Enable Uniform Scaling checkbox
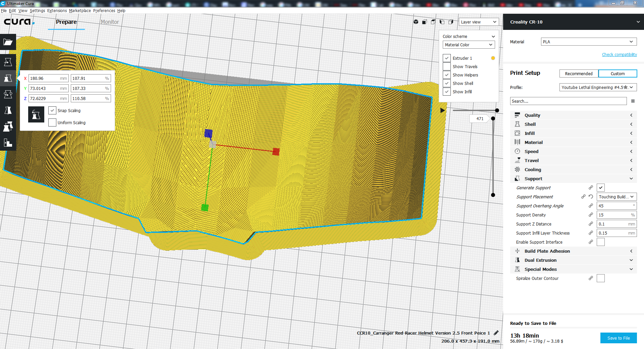 (x=52, y=122)
